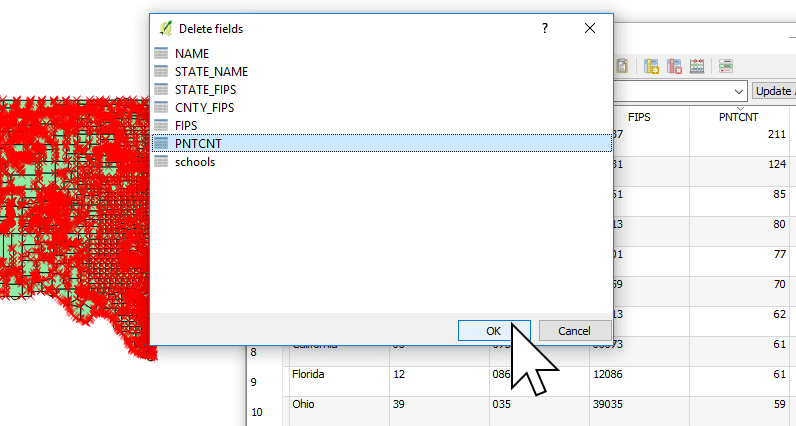
Task: Select row 10 via its row number header
Action: point(264,412)
